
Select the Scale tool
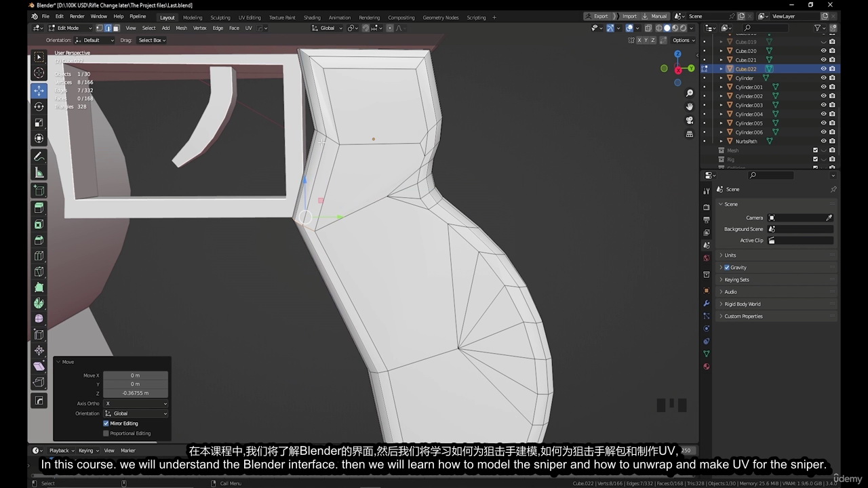(x=39, y=123)
